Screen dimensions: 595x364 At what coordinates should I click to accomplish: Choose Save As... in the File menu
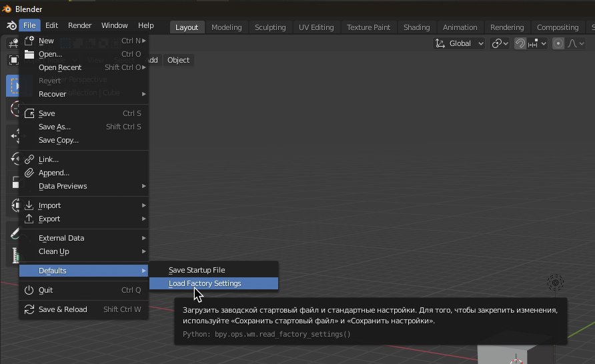pyautogui.click(x=83, y=127)
